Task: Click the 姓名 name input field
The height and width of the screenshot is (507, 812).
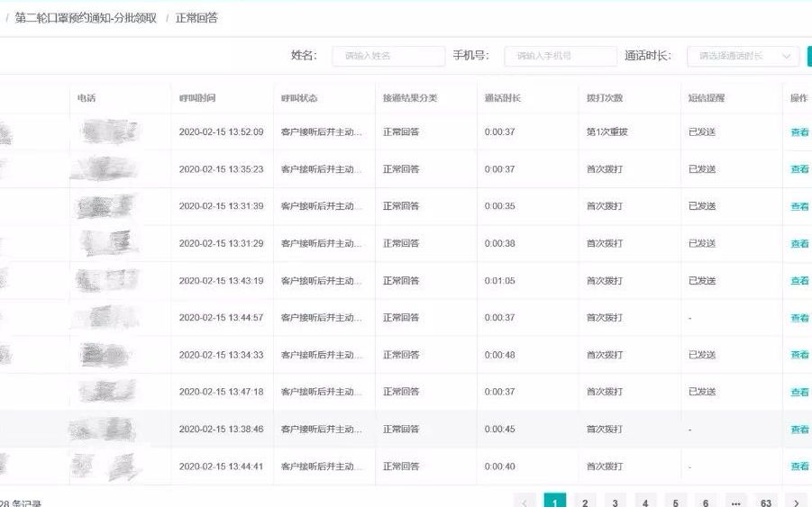Action: click(388, 56)
